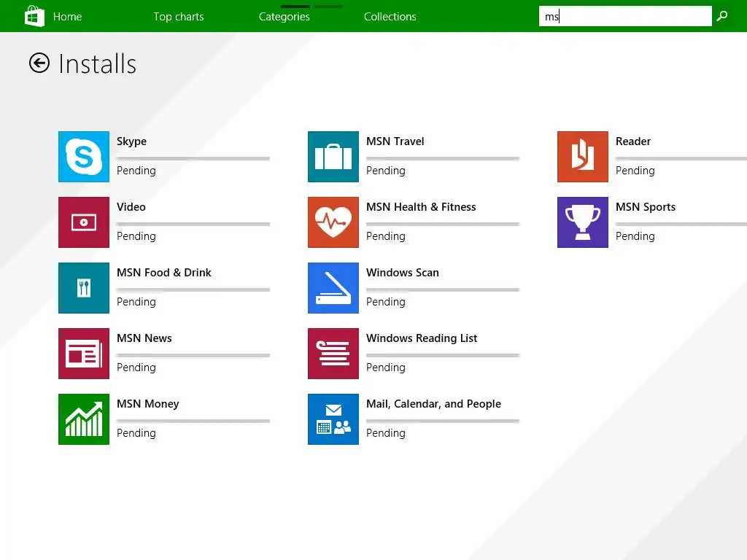The image size is (747, 560).
Task: Go back using the Installs arrow
Action: 39,63
